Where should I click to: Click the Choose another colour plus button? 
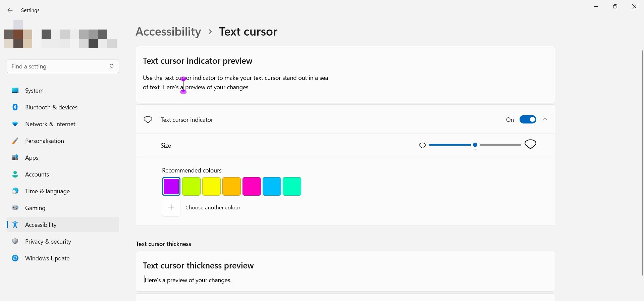(171, 207)
